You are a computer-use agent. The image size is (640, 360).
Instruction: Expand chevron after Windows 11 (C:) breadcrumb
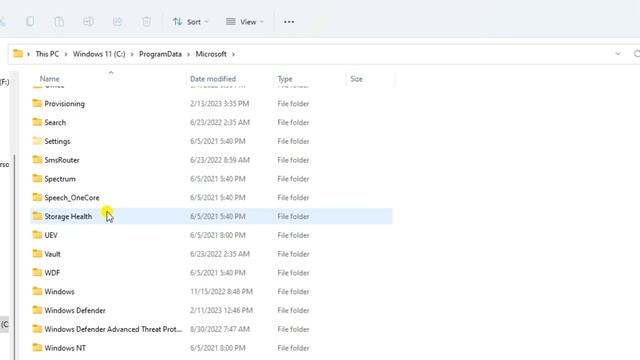tap(132, 54)
